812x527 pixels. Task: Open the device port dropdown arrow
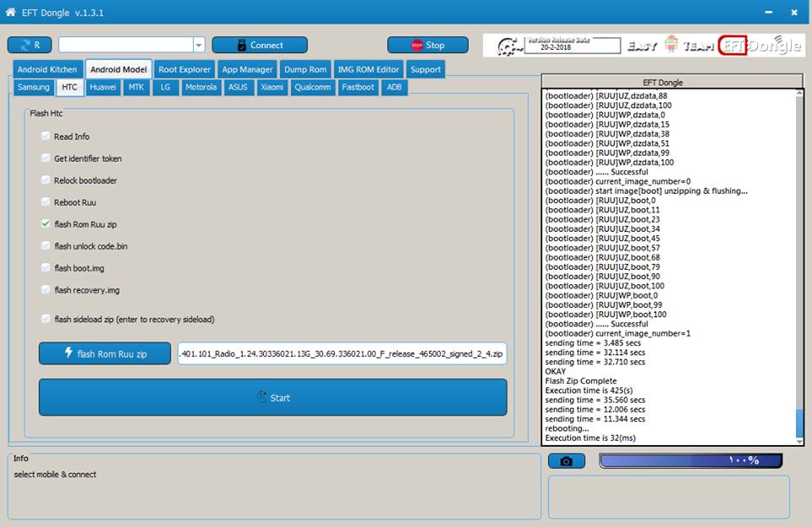(199, 45)
